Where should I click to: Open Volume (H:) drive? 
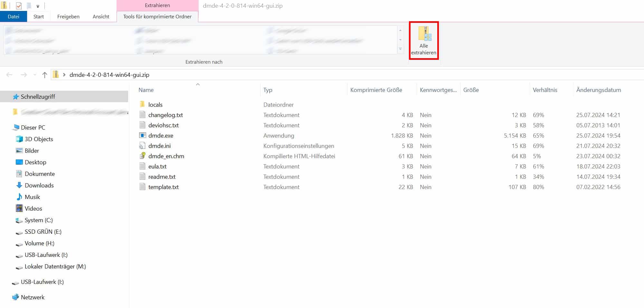(39, 243)
